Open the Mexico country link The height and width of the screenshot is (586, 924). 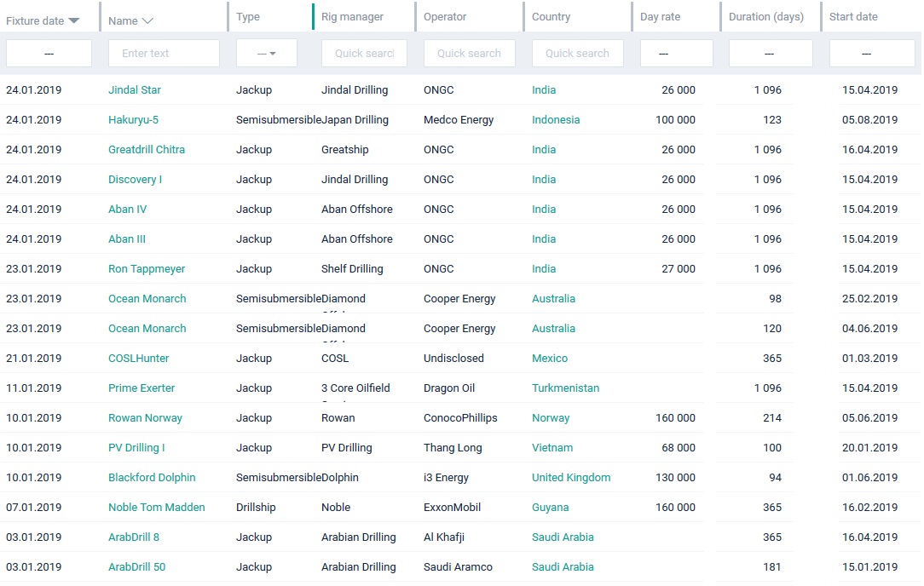[x=550, y=358]
